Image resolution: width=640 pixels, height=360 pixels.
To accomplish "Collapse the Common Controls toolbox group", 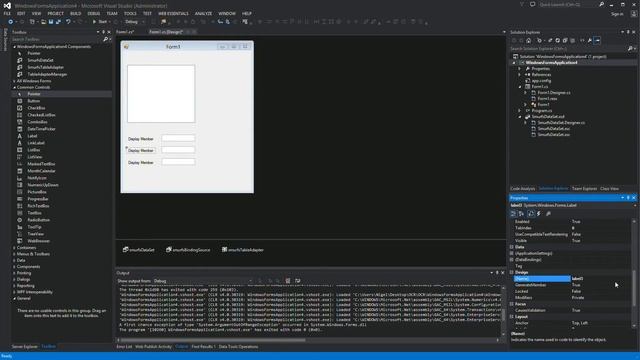I will (14, 87).
